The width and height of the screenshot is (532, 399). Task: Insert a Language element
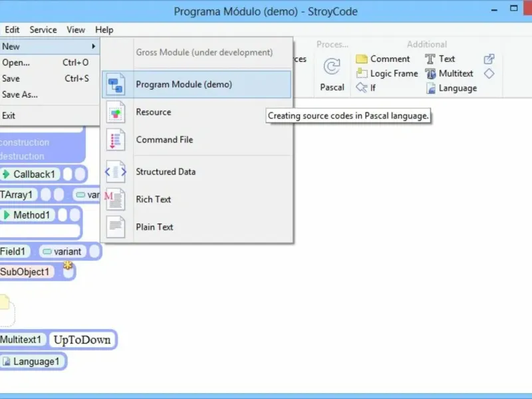click(452, 88)
